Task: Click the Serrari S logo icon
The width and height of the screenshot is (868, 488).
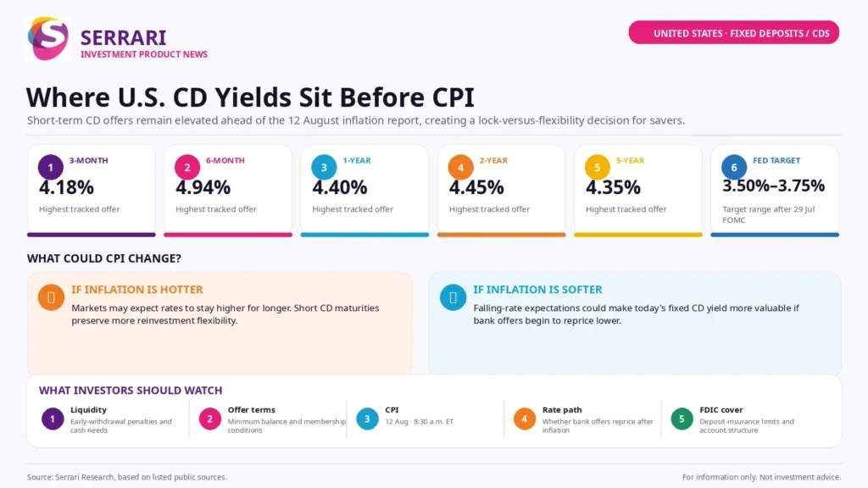Action: (47, 38)
